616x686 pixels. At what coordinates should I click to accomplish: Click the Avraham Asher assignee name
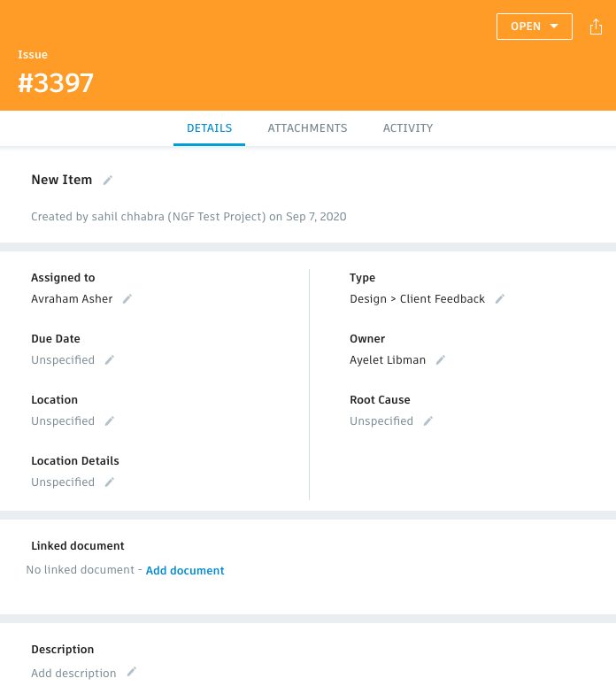coord(72,299)
